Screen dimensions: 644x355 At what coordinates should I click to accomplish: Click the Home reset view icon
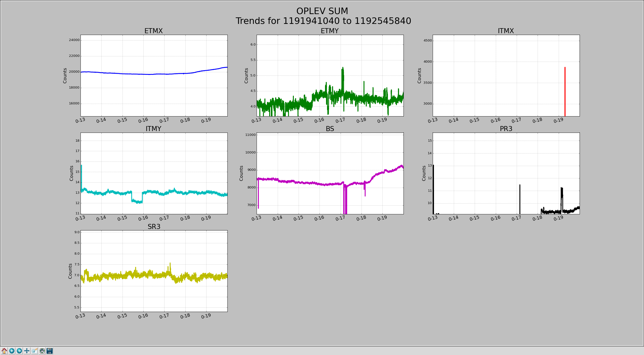click(x=4, y=351)
